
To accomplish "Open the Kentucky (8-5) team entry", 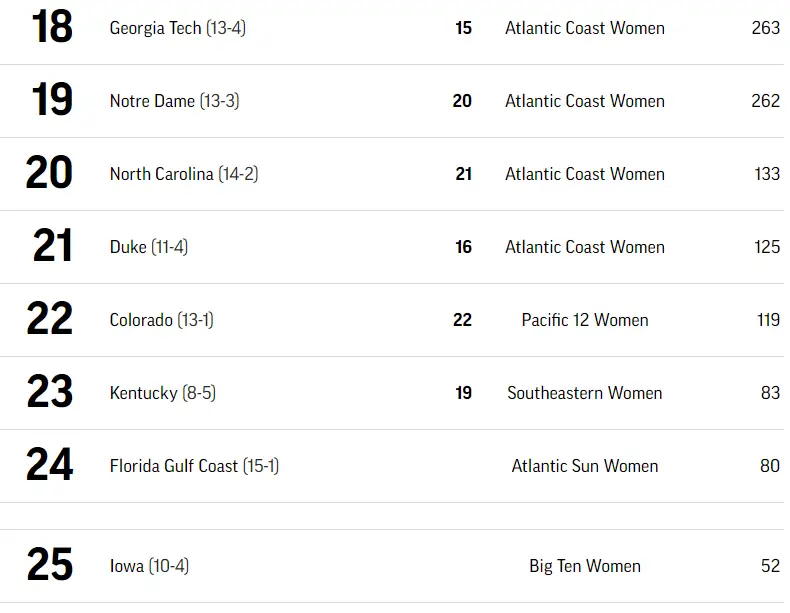I will [x=162, y=393].
